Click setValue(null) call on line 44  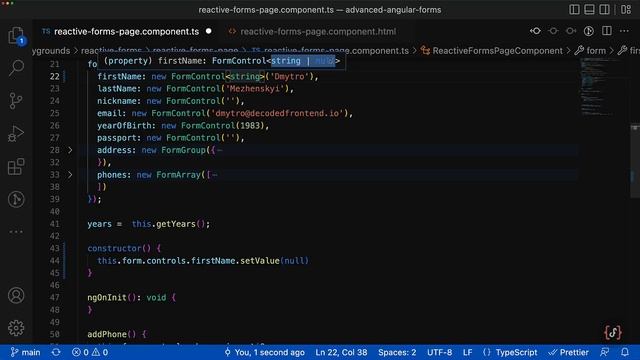(274, 260)
